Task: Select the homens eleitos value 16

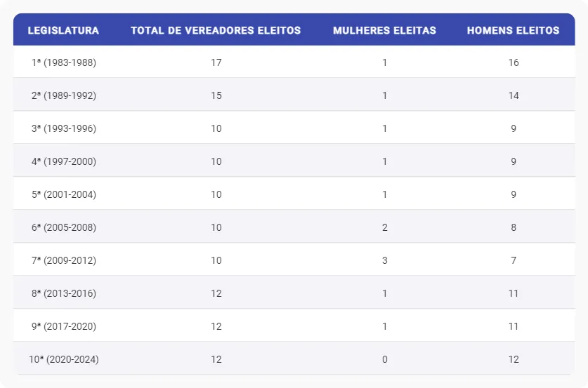Action: point(514,62)
